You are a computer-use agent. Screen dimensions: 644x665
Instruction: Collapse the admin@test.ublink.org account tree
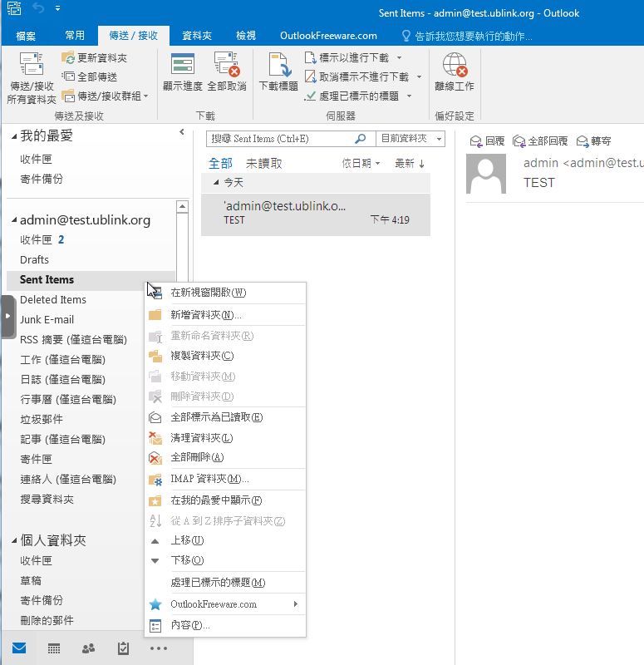13,220
